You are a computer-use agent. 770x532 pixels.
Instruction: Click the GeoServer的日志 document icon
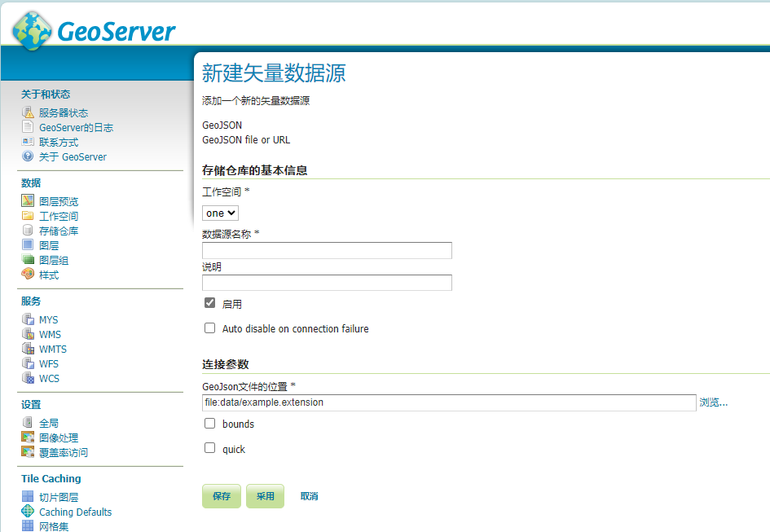point(28,127)
